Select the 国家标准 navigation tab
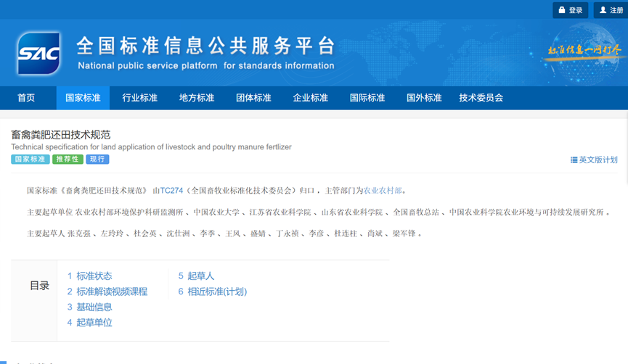The height and width of the screenshot is (364, 628). pos(83,98)
